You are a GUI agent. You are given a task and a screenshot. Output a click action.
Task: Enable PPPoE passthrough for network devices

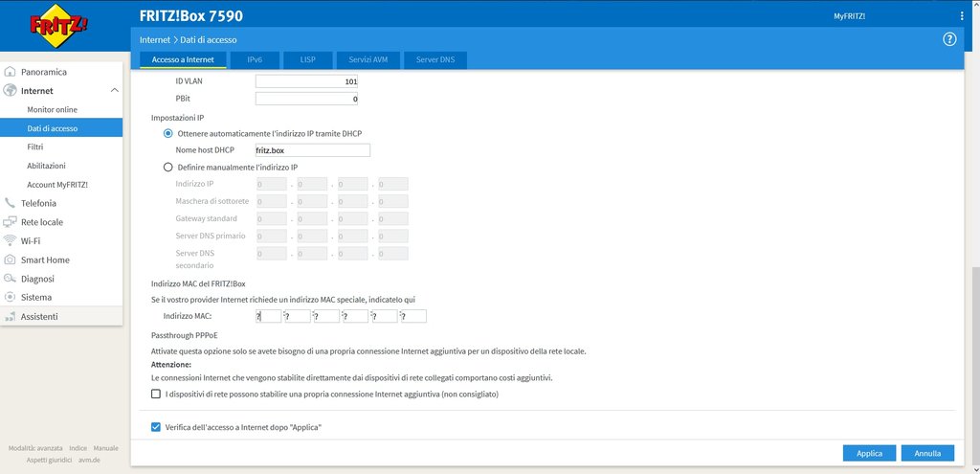coord(156,394)
